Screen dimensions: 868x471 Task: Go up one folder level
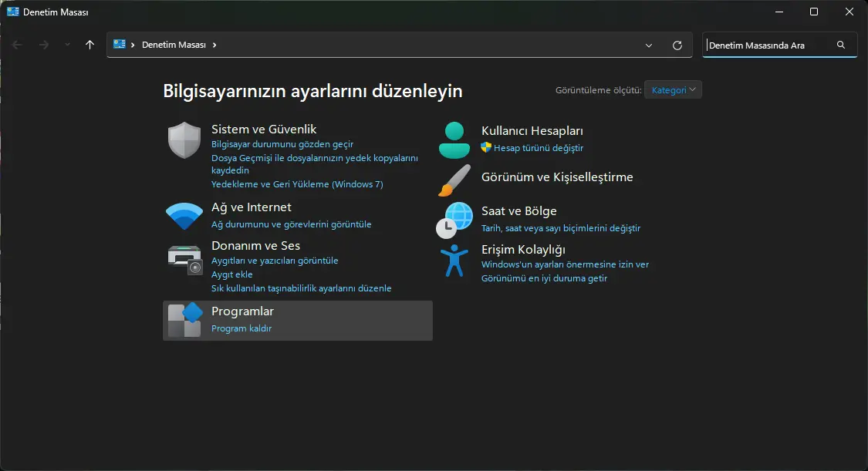pos(90,45)
